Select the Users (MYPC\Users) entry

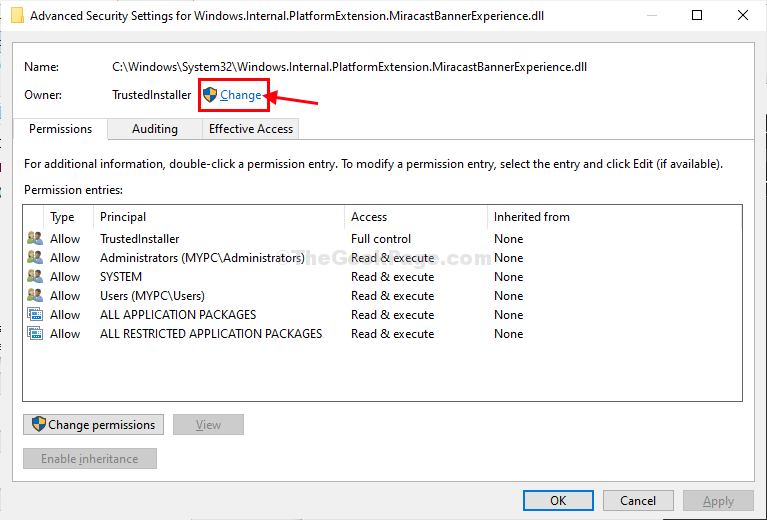[382, 296]
